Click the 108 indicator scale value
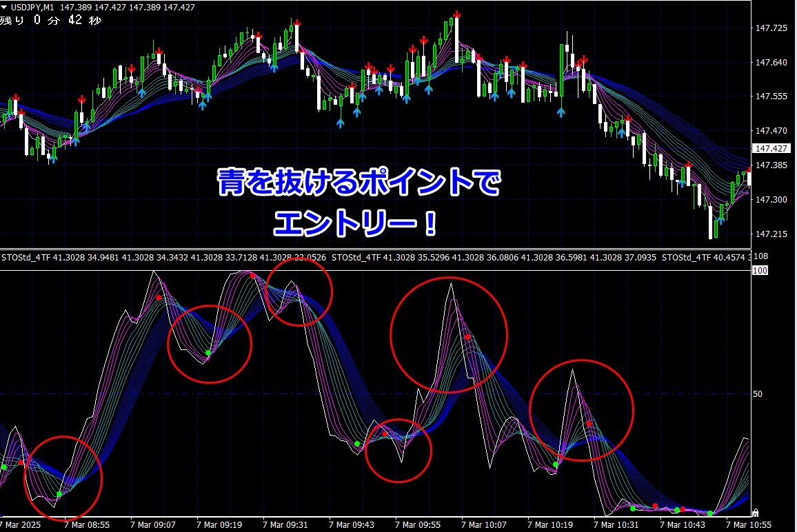This screenshot has height=532, width=797. [x=760, y=256]
